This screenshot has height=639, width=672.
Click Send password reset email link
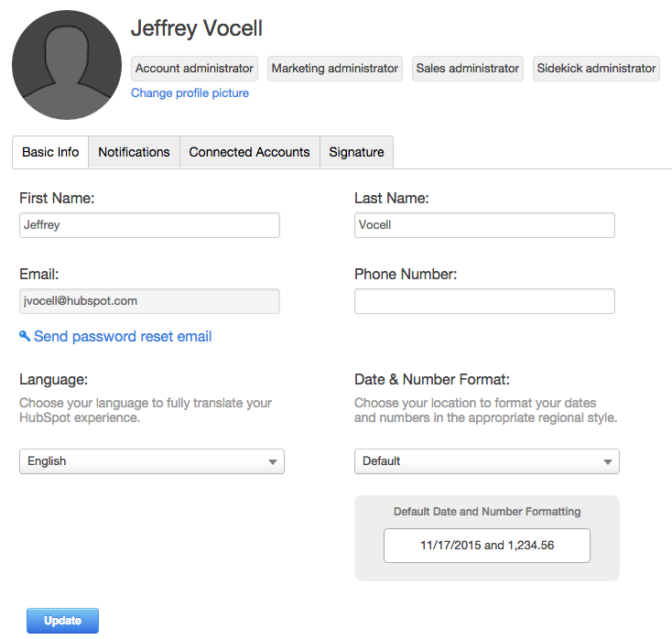click(x=123, y=337)
